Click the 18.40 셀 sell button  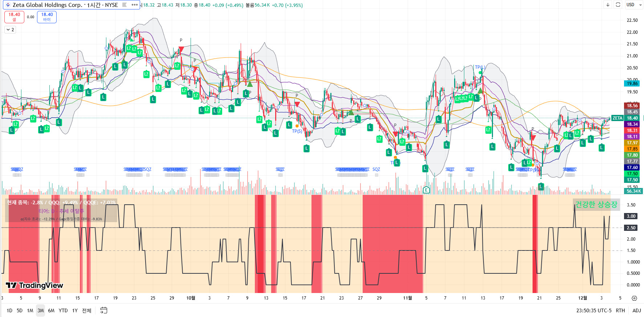coord(15,17)
